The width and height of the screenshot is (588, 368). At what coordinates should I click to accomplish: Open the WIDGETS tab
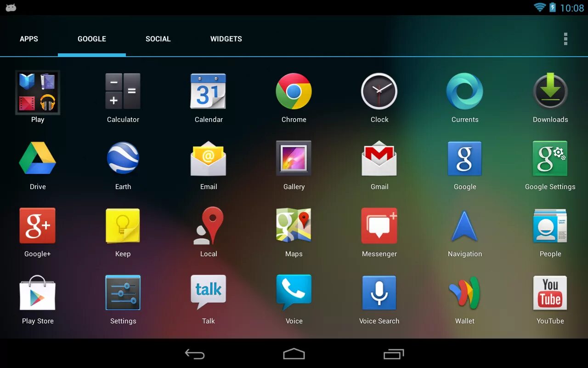[226, 39]
